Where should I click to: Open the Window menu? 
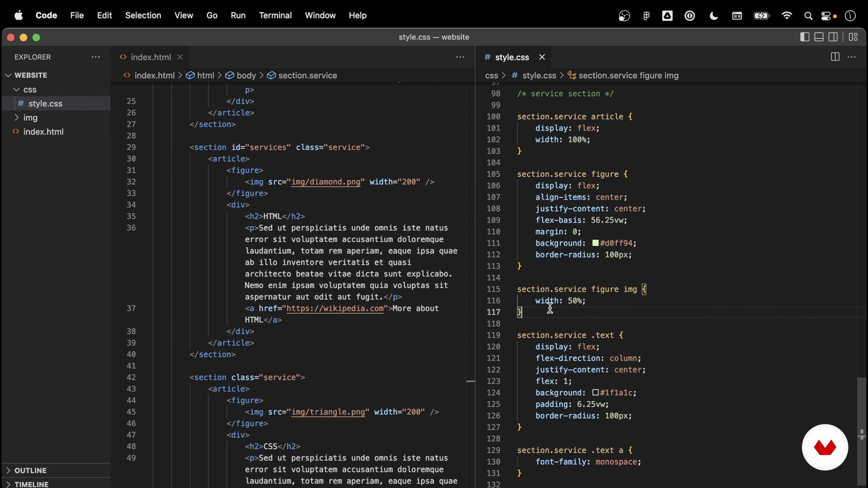click(x=320, y=16)
